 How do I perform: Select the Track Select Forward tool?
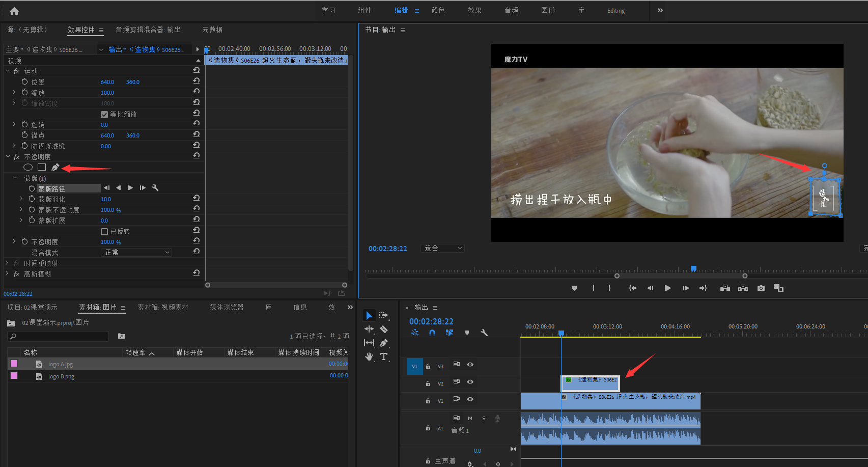[x=383, y=315]
